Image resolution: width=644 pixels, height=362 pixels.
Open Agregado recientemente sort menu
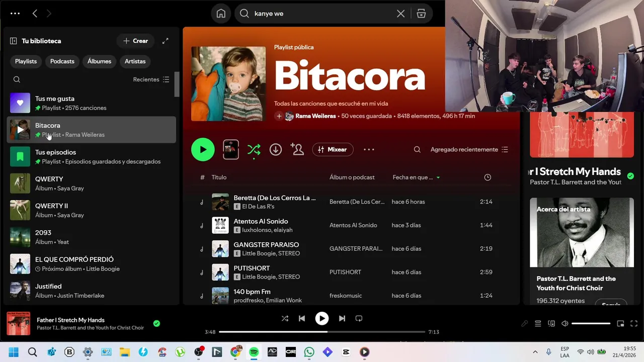tap(469, 149)
